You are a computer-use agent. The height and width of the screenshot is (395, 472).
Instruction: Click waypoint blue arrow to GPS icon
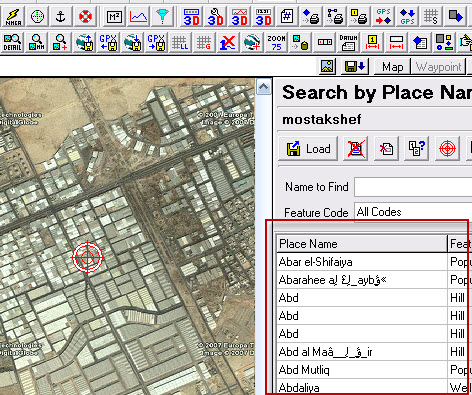pyautogui.click(x=407, y=17)
